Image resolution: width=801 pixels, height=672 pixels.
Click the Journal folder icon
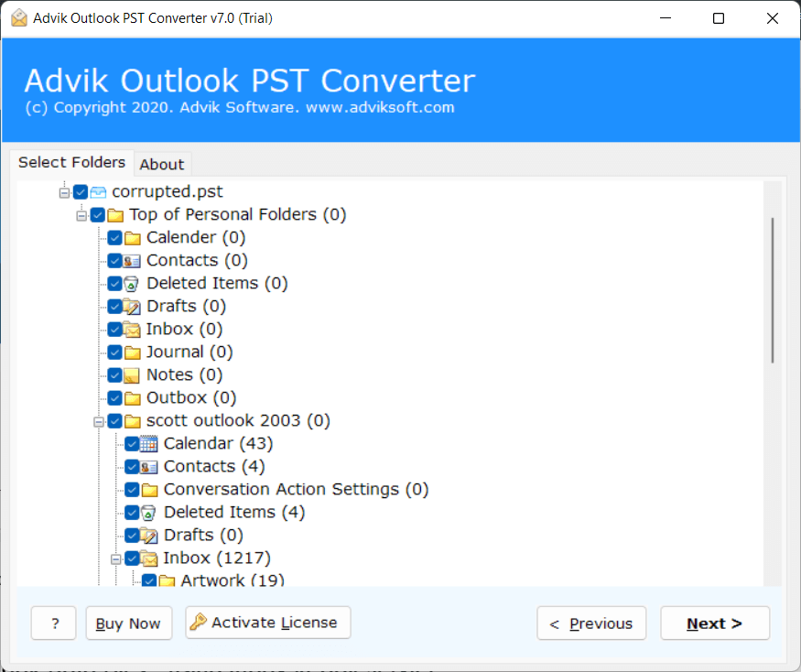[132, 352]
